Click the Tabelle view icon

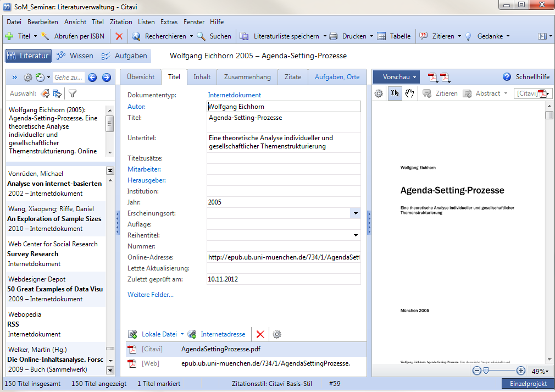(x=381, y=36)
